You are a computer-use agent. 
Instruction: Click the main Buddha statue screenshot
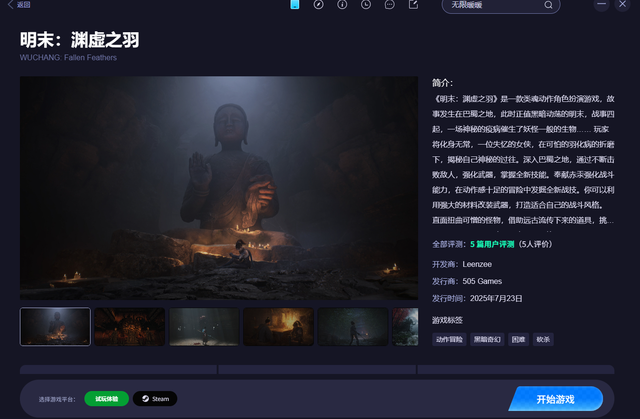click(219, 188)
